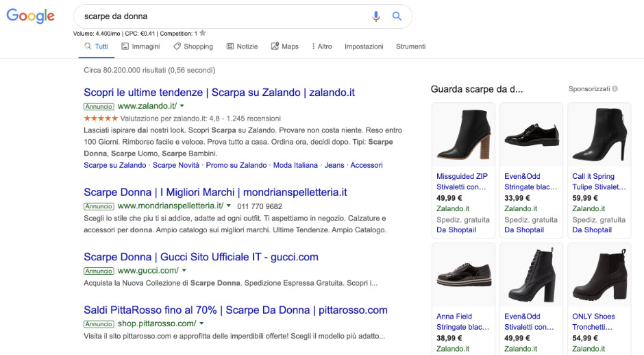Click phone number 011 770 9682
Screen dimensions: 644x355
[x=260, y=206]
